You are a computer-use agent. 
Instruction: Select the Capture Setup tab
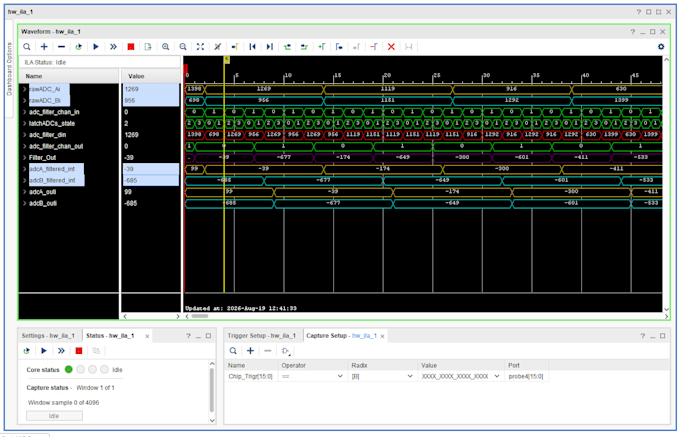coord(341,336)
